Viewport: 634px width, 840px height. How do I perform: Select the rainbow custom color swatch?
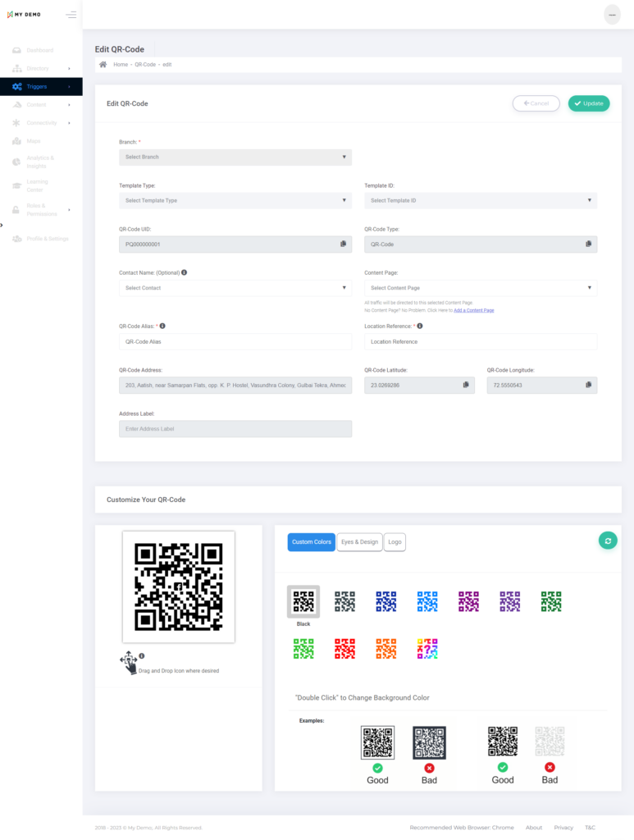(427, 649)
